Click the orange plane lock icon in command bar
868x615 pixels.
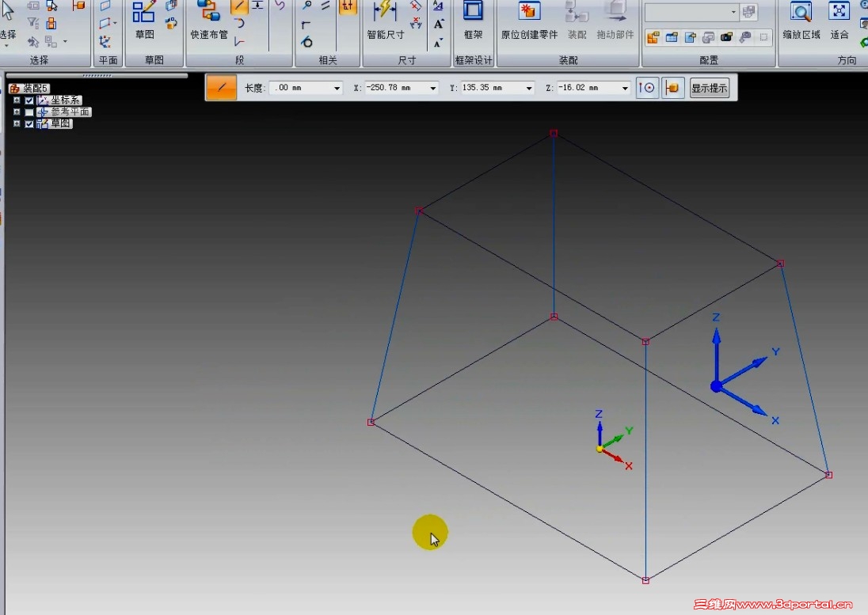tap(672, 88)
